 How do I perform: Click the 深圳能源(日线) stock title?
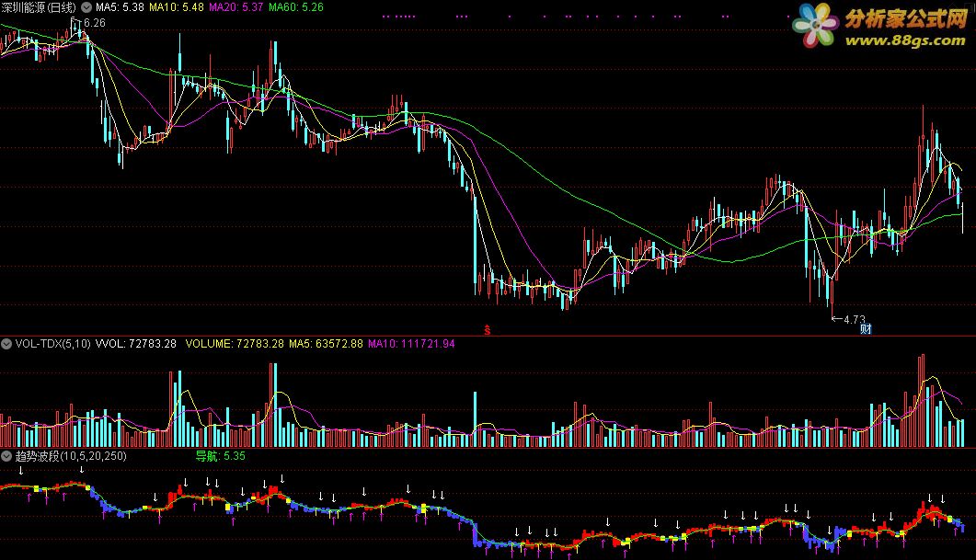(39, 7)
